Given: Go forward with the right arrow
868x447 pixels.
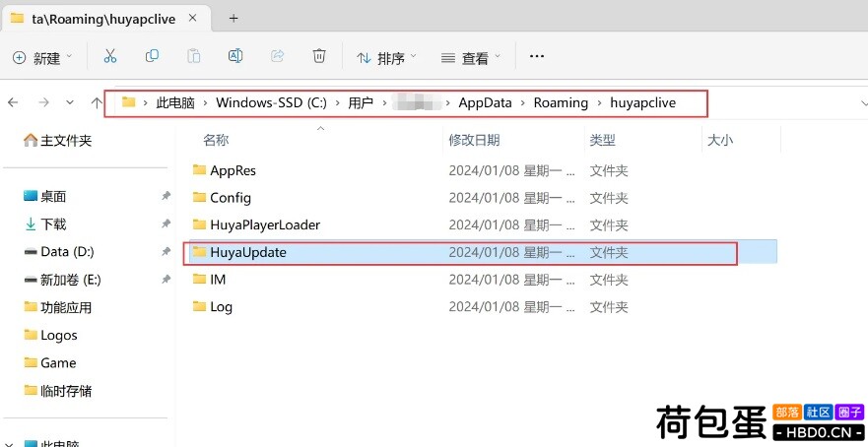Looking at the screenshot, I should (43, 102).
